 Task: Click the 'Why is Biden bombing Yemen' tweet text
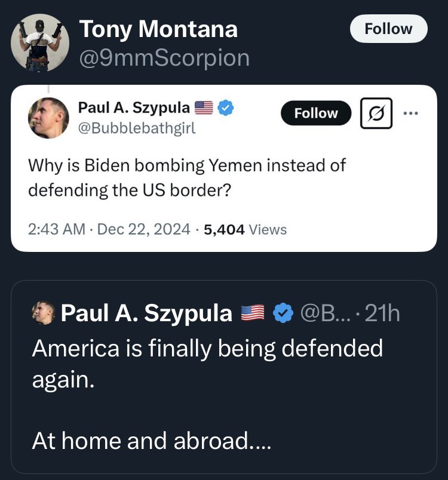187,178
